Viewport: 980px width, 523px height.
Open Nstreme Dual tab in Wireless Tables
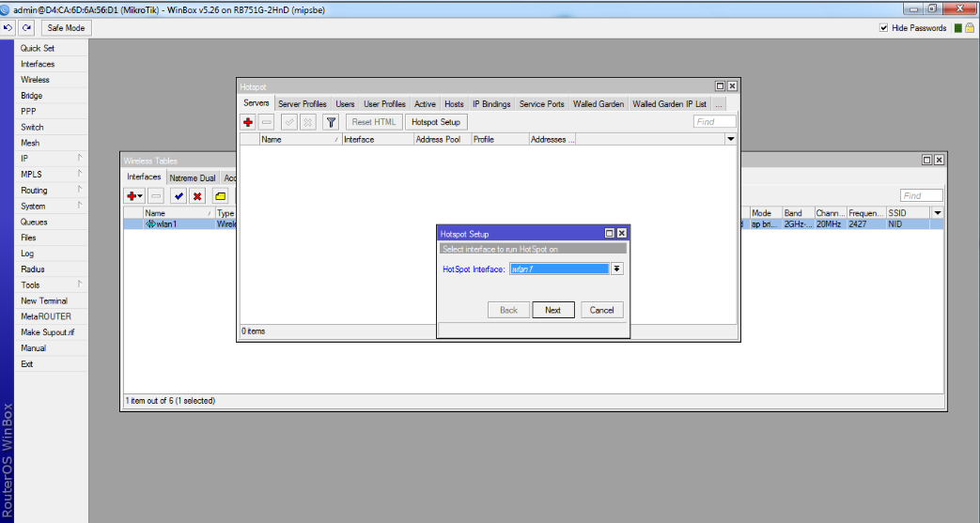click(193, 178)
